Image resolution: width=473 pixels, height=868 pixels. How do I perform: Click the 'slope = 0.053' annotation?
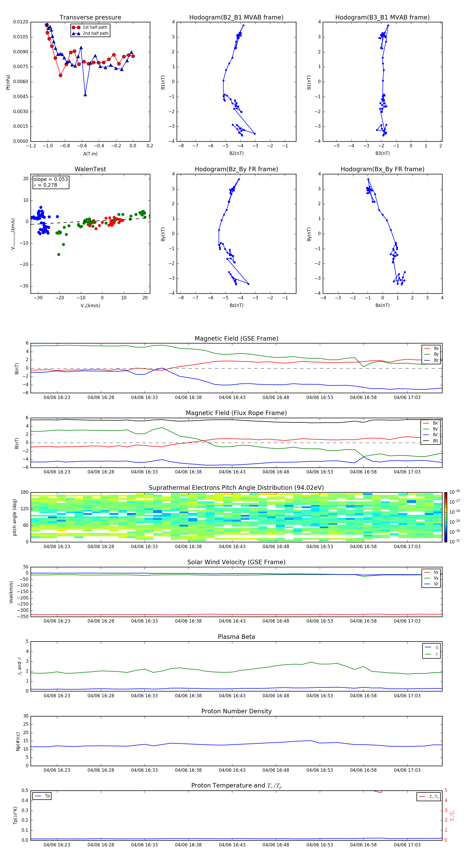[50, 179]
